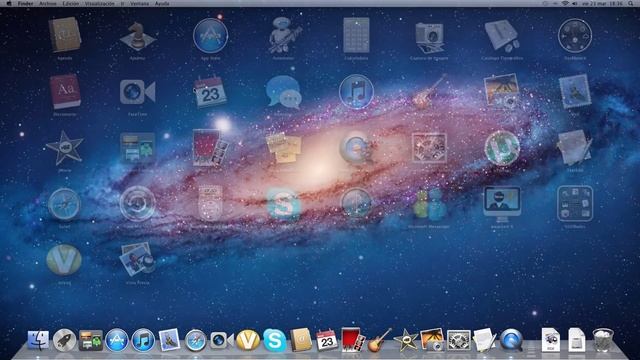Launch Photo Booth from the Dock
The width and height of the screenshot is (640, 360).
click(353, 340)
